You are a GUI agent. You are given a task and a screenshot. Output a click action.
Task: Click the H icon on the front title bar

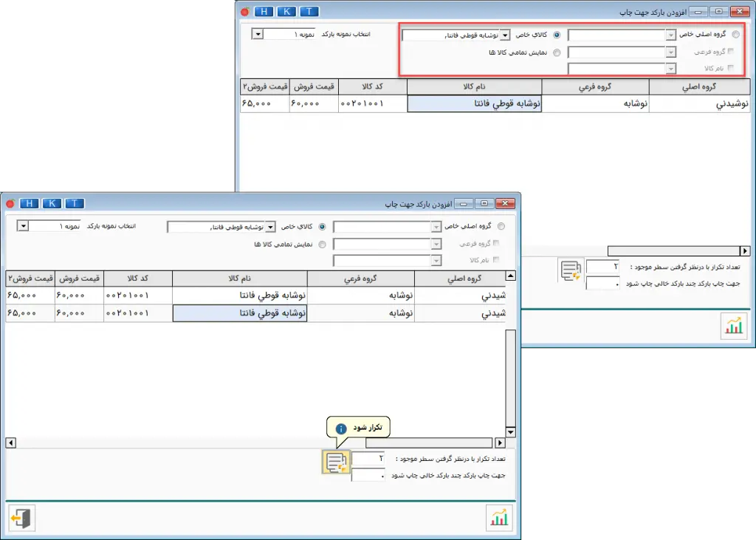pos(29,203)
